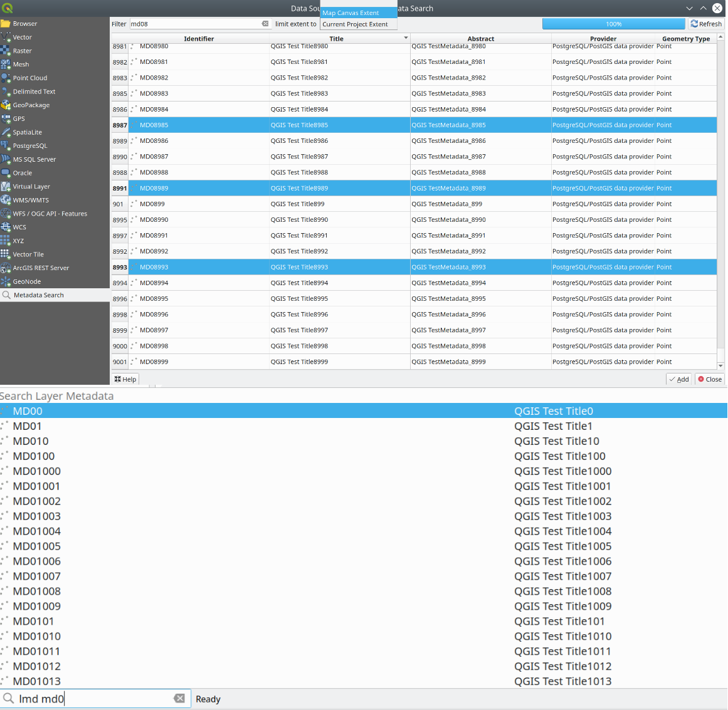728x710 pixels.
Task: Click the Point Cloud source icon
Action: click(6, 78)
